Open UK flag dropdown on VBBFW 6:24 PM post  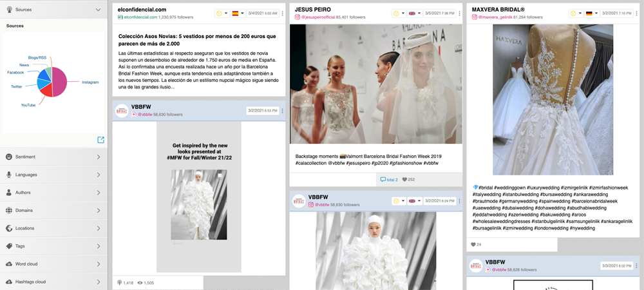point(415,201)
